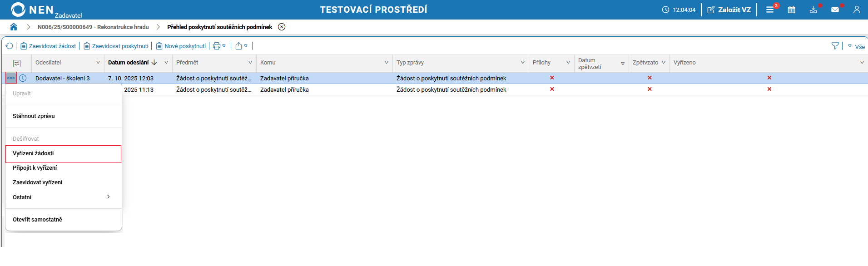868x266 pixels.
Task: Close the Přehled poskytnutí soutěžních podmínek breadcrumb
Action: pyautogui.click(x=282, y=27)
